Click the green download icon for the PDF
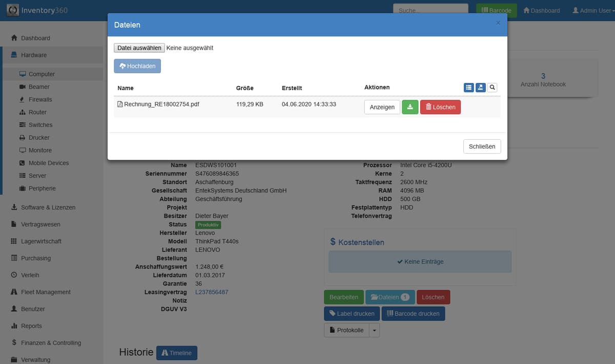Viewport: 615px width, 364px height. 410,107
